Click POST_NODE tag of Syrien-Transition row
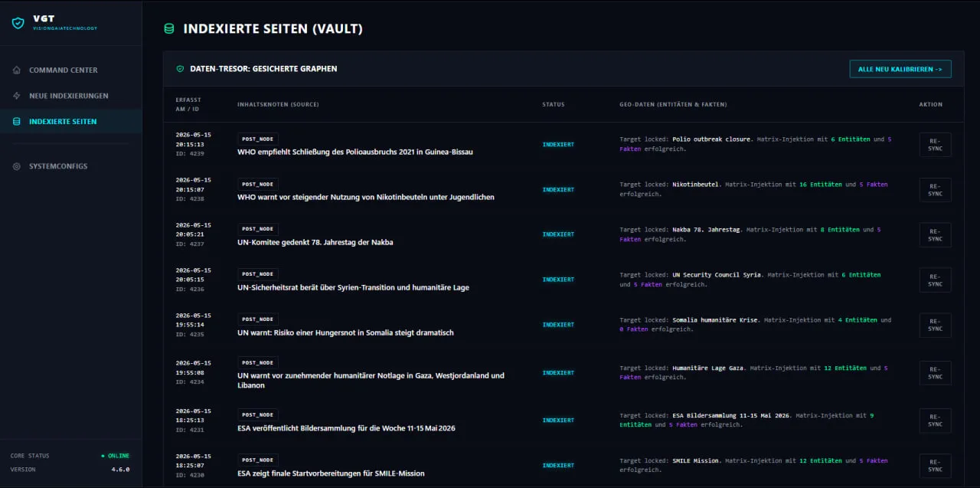 [258, 274]
